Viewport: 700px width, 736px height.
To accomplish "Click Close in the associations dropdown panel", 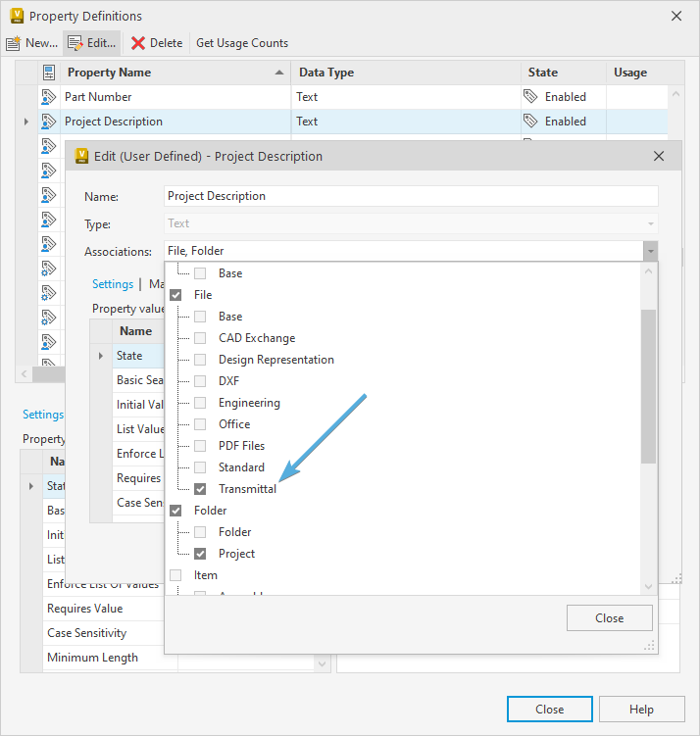I will 610,618.
